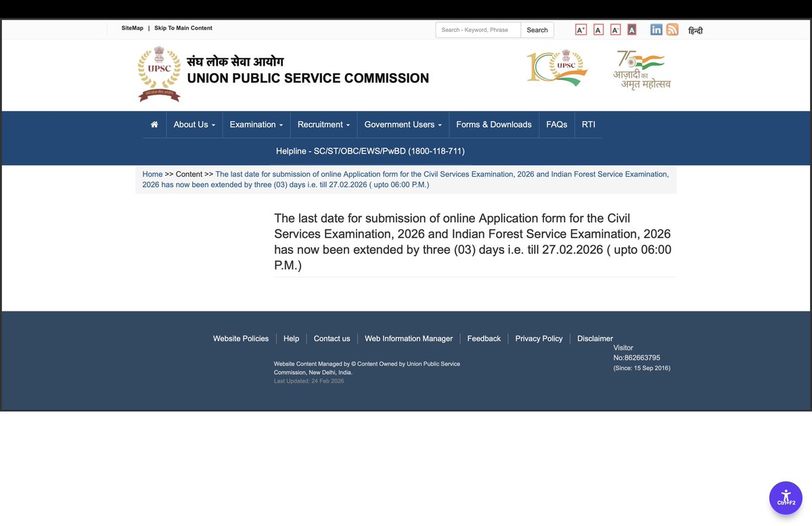Click the Visitor No:862663795 text

637,353
